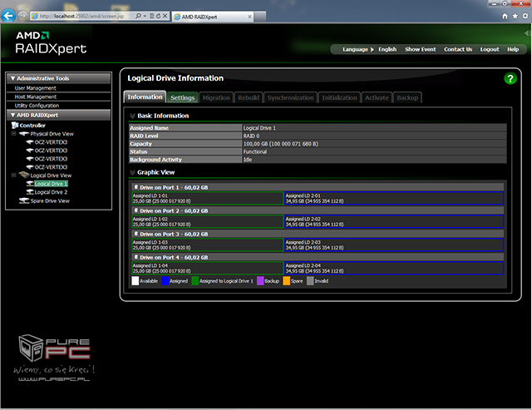Click the 'Functional' status value
The height and width of the screenshot is (410, 532).
coord(255,151)
